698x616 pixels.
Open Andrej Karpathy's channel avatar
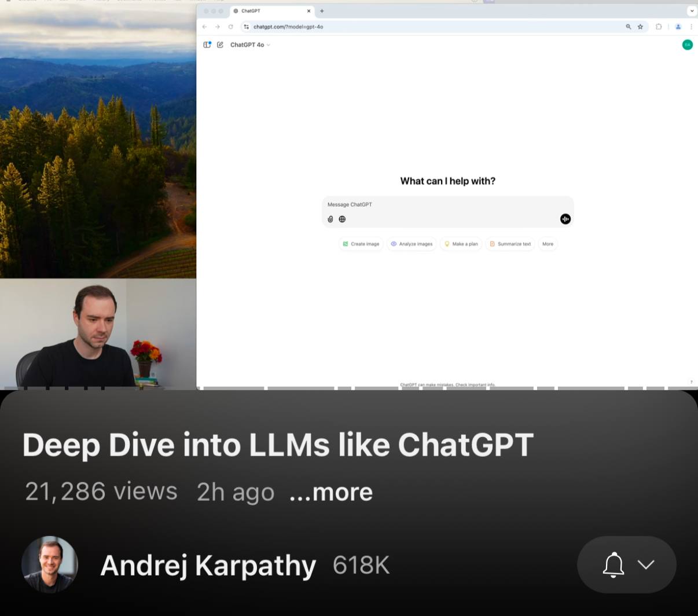click(x=50, y=564)
